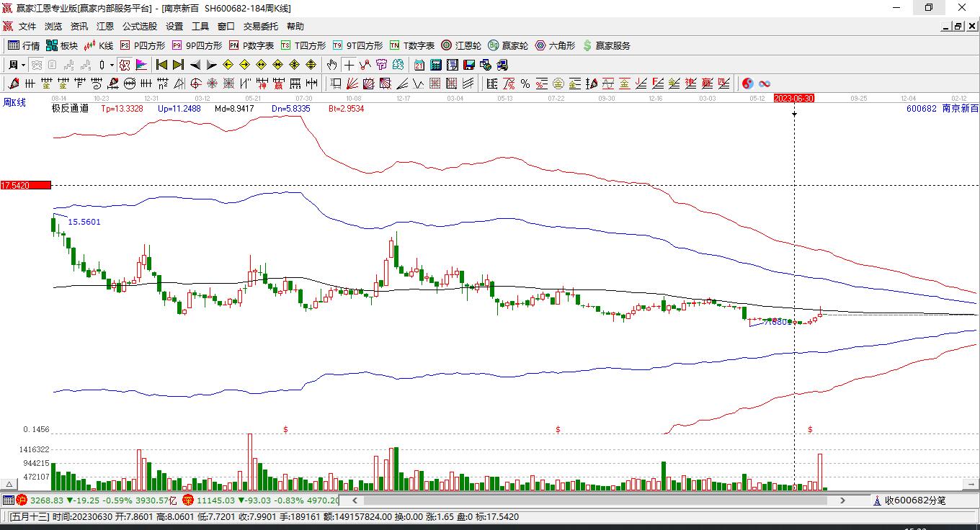Open the 江恩 menu
980x530 pixels.
(x=105, y=27)
